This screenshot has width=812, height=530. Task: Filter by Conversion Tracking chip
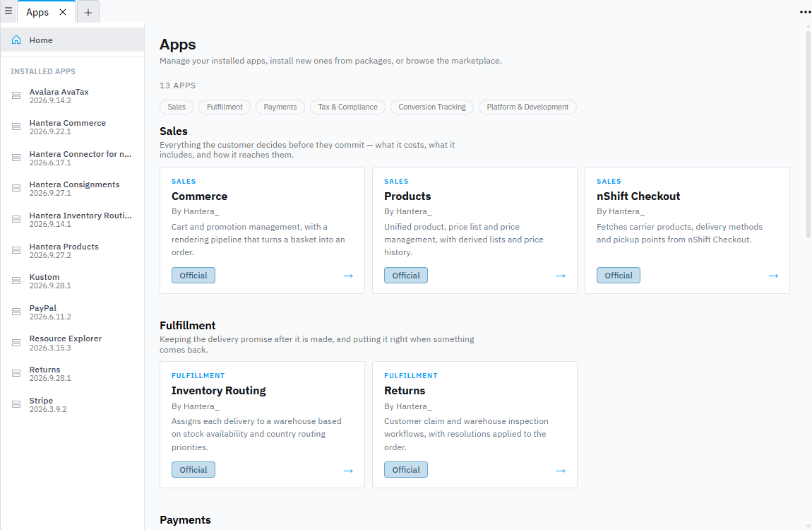432,107
